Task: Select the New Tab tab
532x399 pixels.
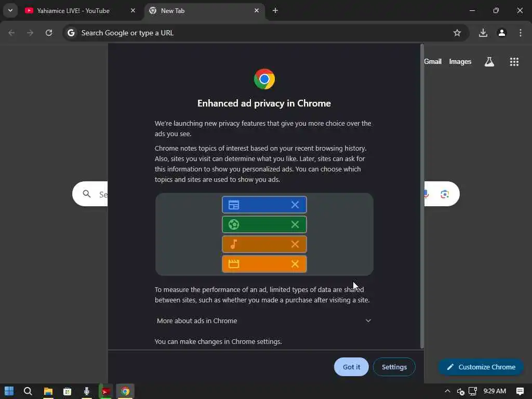Action: click(x=204, y=10)
